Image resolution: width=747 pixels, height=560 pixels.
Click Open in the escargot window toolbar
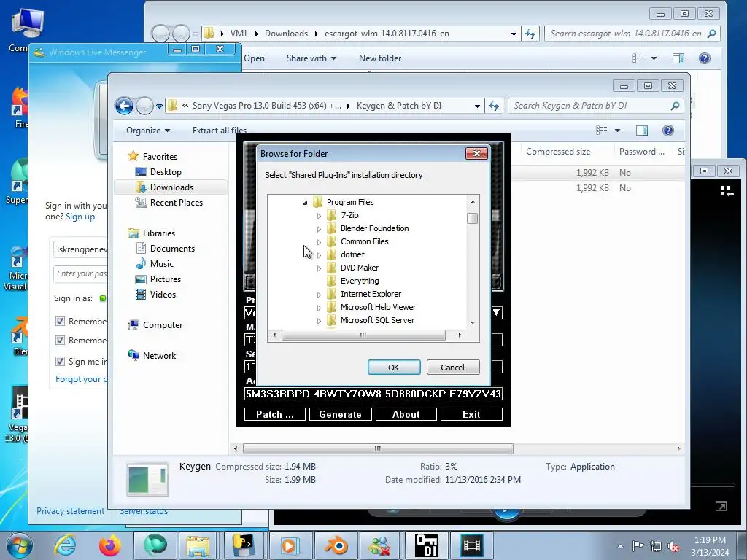254,58
